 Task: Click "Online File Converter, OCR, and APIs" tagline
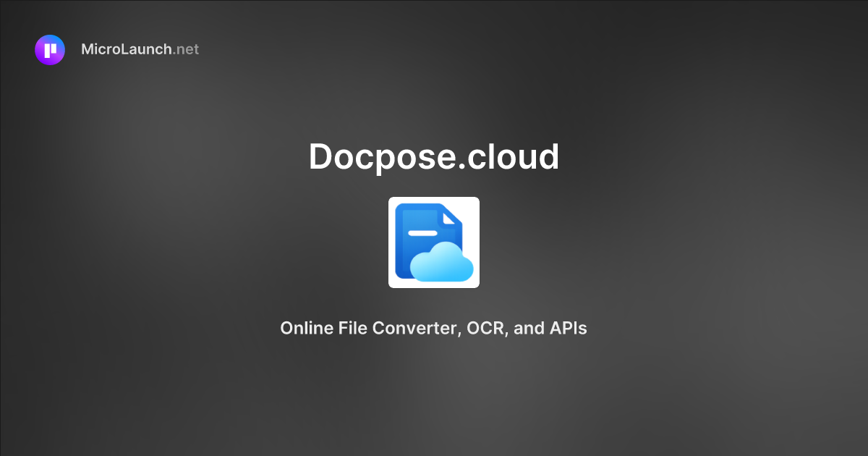434,328
